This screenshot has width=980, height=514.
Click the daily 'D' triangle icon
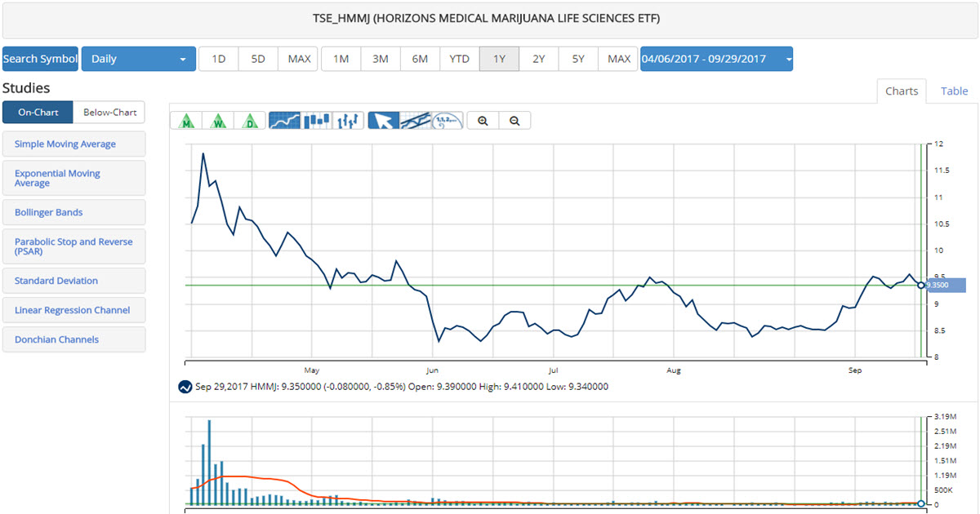coord(249,121)
